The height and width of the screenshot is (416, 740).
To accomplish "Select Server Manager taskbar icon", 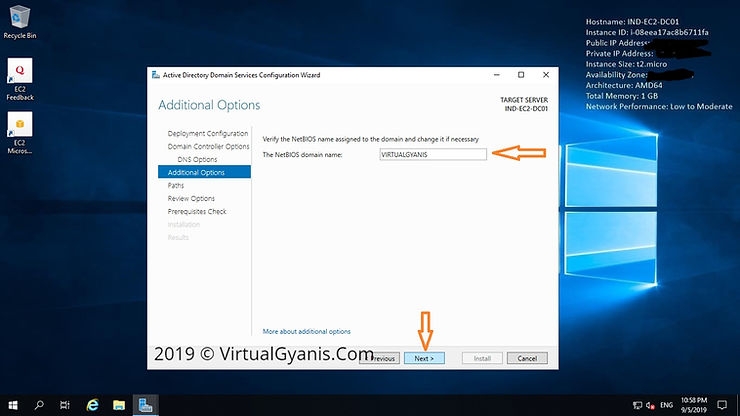I will click(145, 405).
